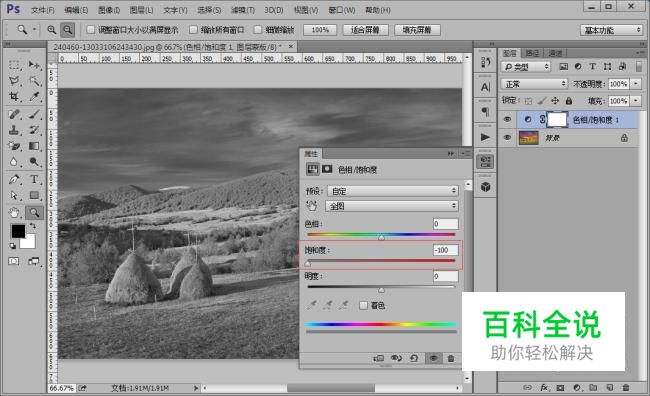Click the 适合屏幕 button

pos(365,30)
